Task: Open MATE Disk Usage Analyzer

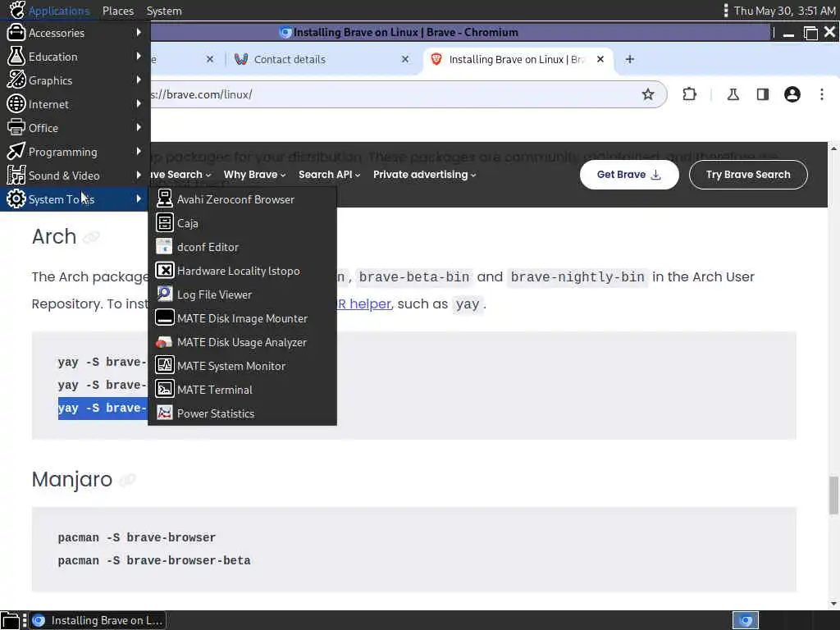Action: 242,342
